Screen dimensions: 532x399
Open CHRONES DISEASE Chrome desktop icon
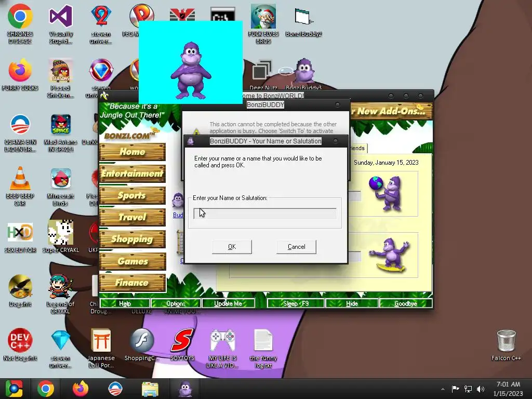[x=20, y=24]
